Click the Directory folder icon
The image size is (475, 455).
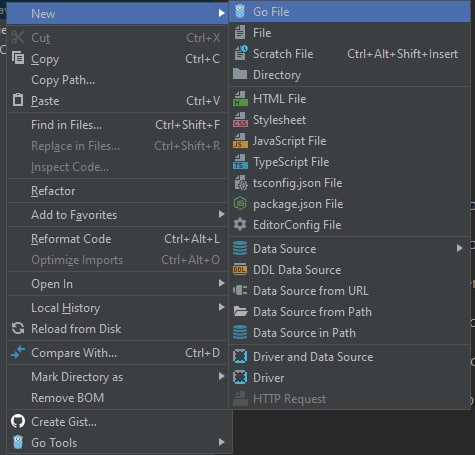point(240,74)
